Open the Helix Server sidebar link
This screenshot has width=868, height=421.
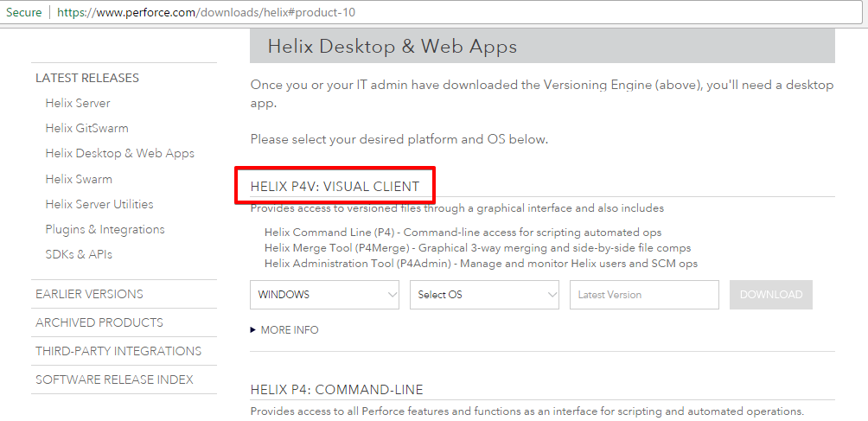tap(78, 103)
